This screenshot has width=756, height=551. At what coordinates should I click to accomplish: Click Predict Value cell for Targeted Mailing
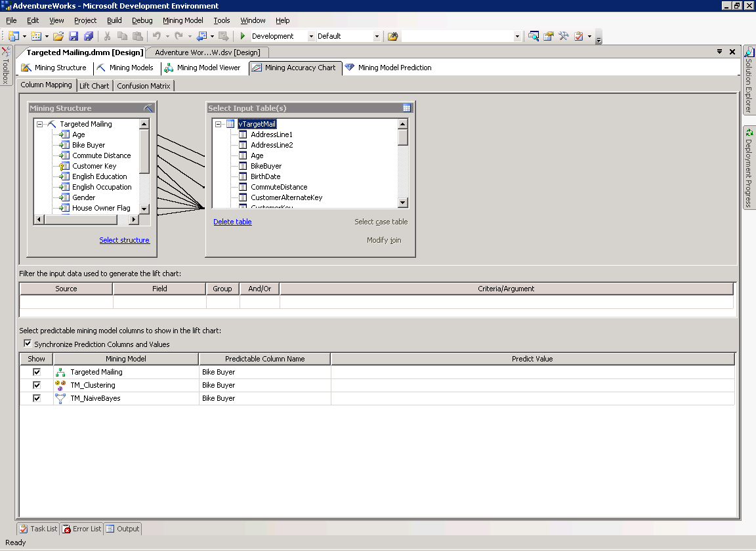tap(532, 372)
